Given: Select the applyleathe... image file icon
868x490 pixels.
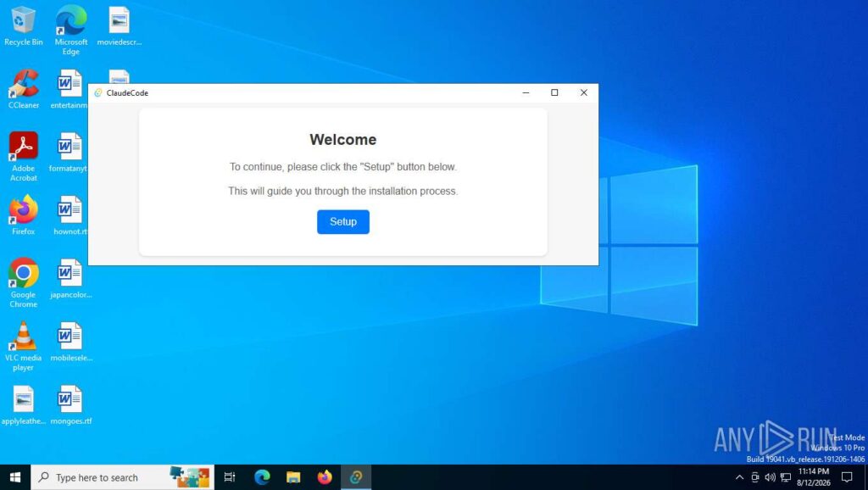Looking at the screenshot, I should click(23, 404).
